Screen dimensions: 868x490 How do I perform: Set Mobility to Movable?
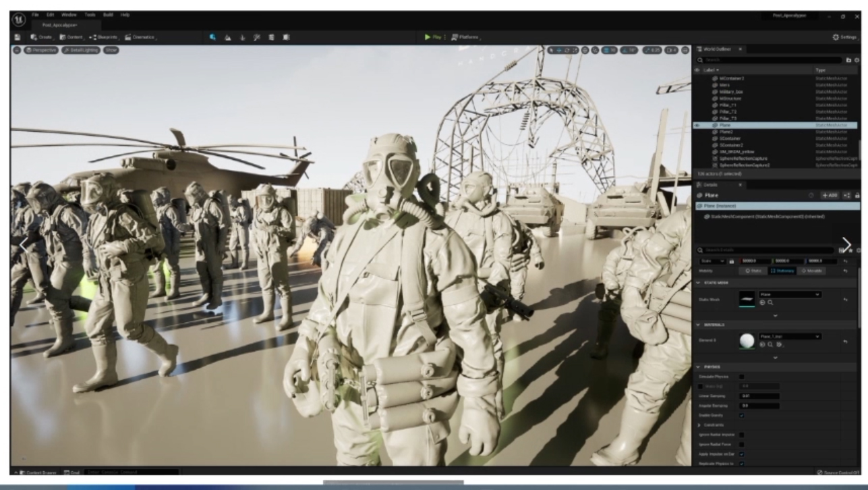point(811,271)
